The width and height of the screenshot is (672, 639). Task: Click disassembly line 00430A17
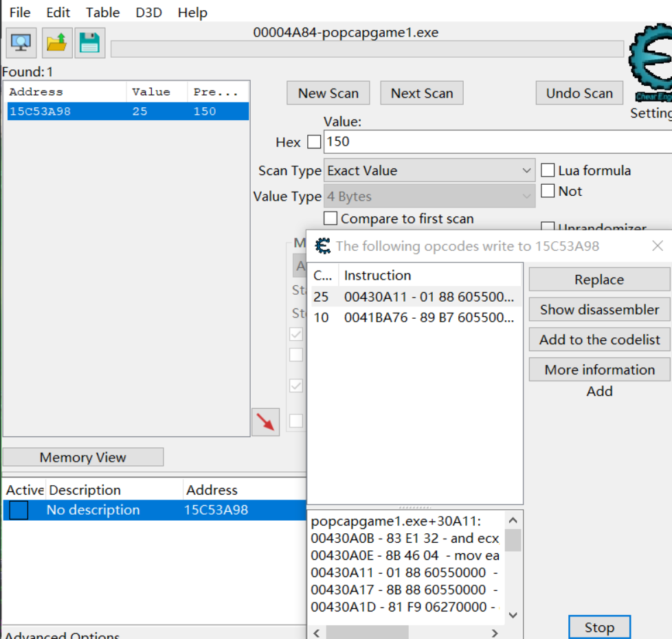pos(405,590)
